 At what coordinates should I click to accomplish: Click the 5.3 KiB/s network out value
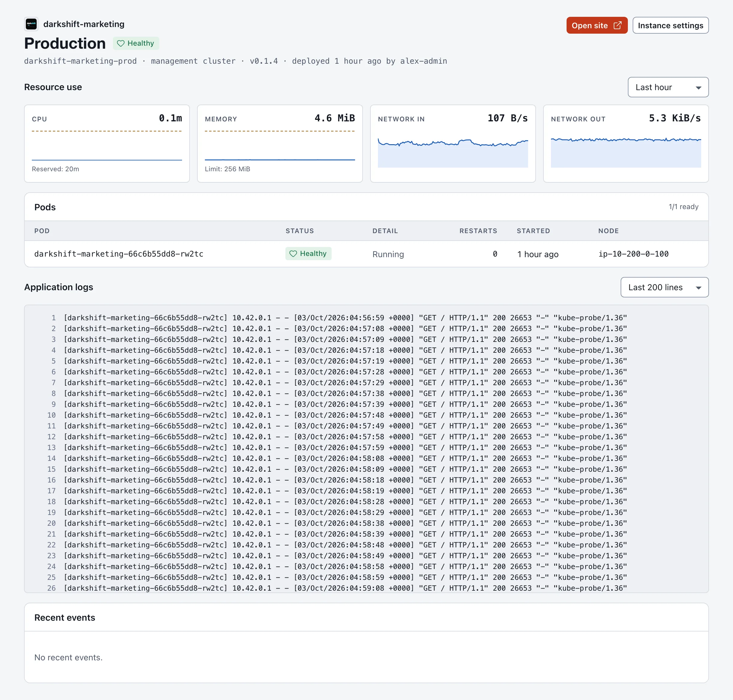point(675,118)
